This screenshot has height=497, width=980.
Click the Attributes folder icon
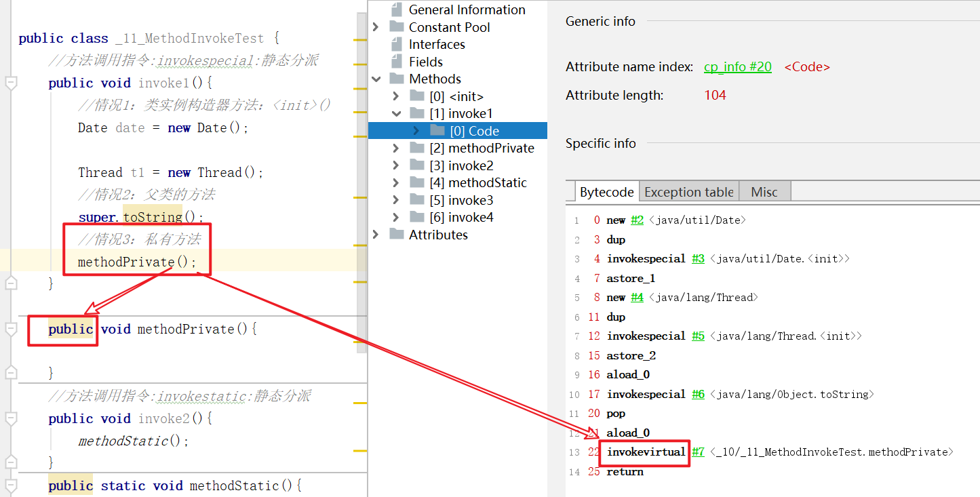pos(397,234)
